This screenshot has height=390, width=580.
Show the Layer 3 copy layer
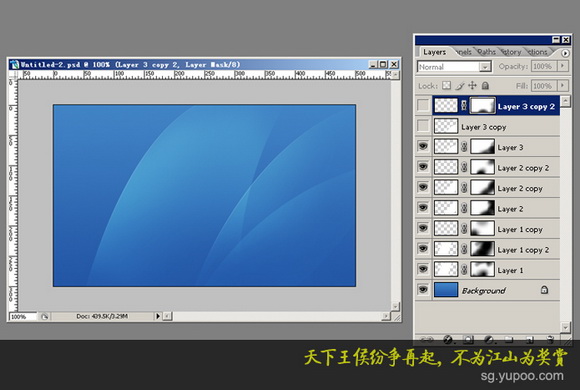tap(423, 126)
